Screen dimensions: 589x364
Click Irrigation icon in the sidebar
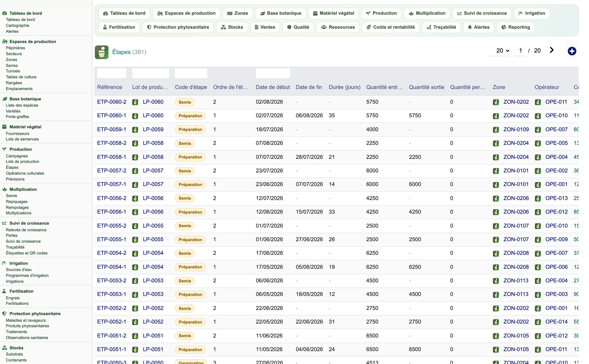pyautogui.click(x=4, y=263)
